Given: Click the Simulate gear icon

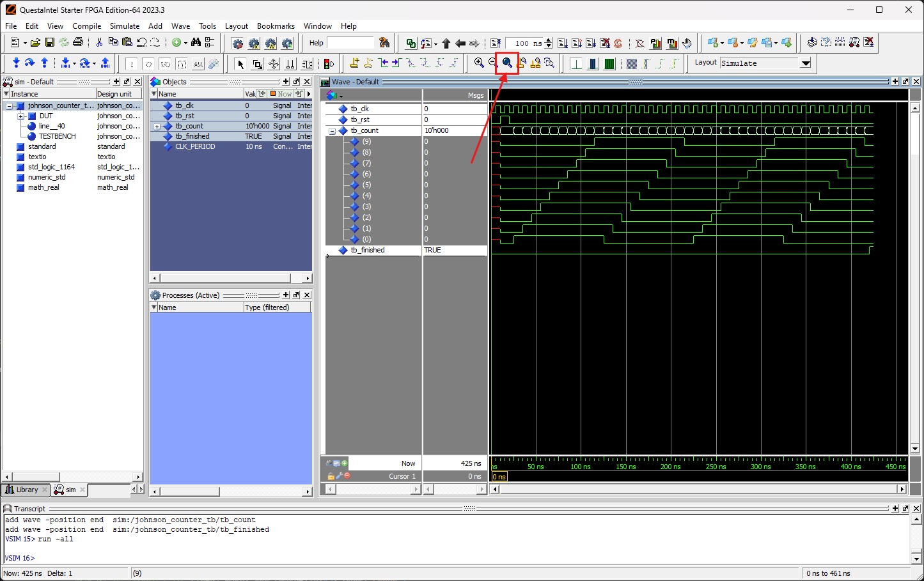Looking at the screenshot, I should [x=288, y=43].
